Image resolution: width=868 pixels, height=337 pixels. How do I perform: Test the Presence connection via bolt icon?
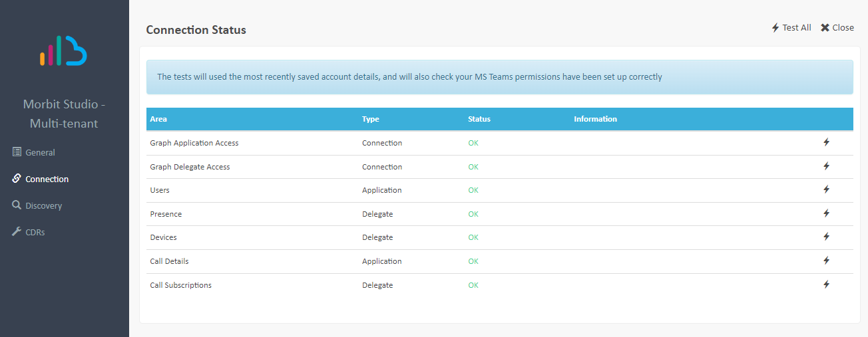click(826, 213)
